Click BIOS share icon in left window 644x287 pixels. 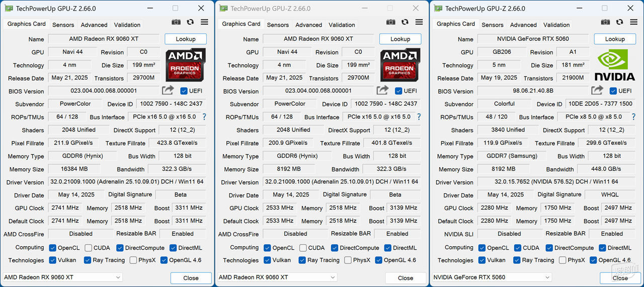tap(168, 90)
